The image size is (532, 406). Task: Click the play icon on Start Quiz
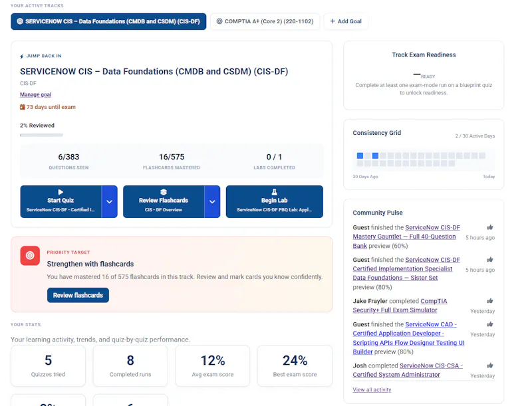pos(61,192)
